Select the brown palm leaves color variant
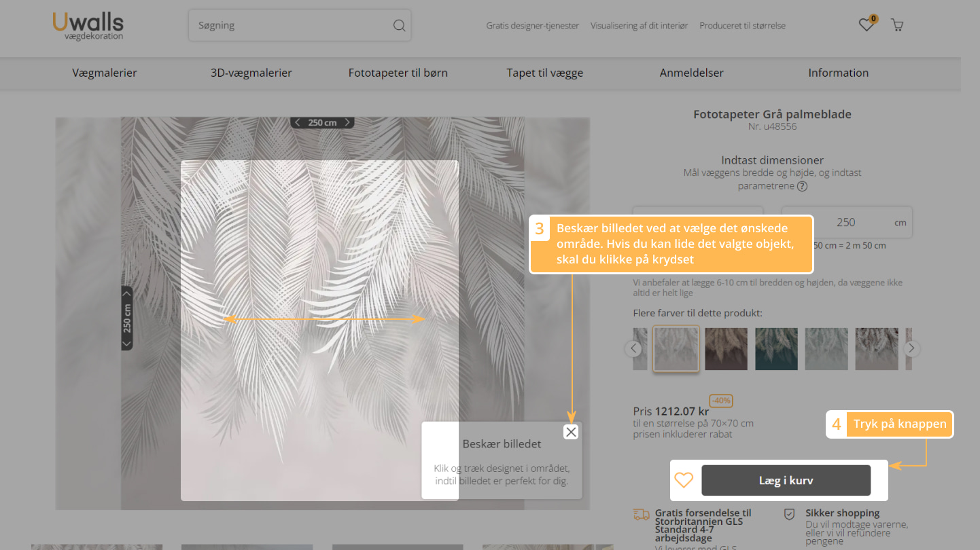Image resolution: width=980 pixels, height=550 pixels. click(x=726, y=349)
